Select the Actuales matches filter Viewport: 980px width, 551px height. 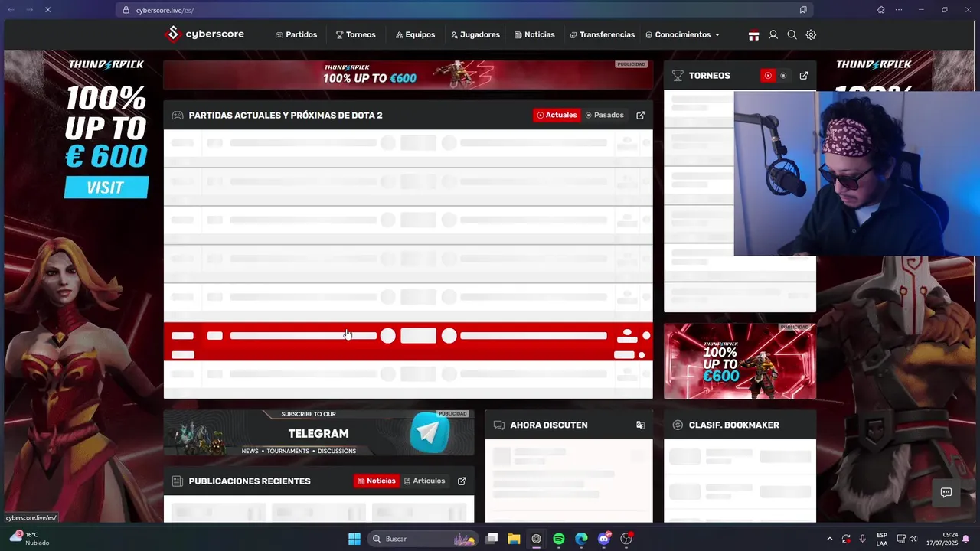coord(557,115)
